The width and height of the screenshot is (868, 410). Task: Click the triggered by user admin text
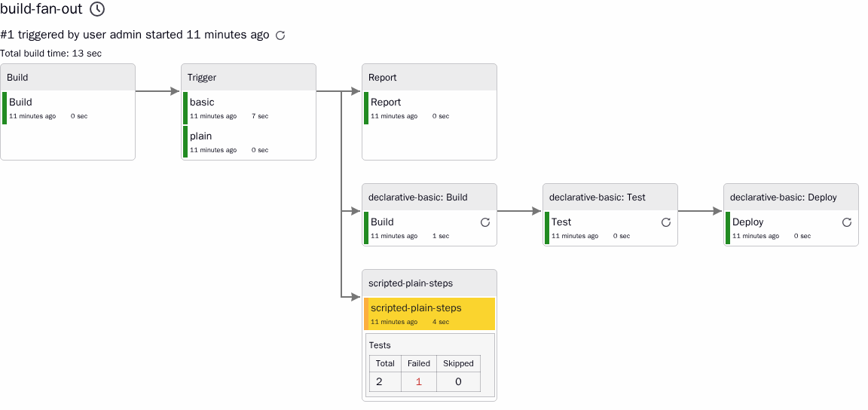(80, 35)
